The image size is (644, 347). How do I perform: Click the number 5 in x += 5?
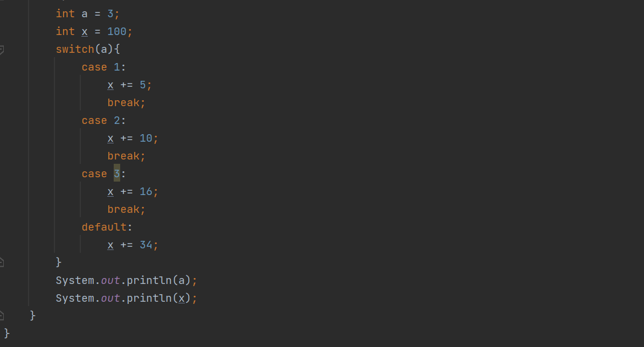click(142, 85)
